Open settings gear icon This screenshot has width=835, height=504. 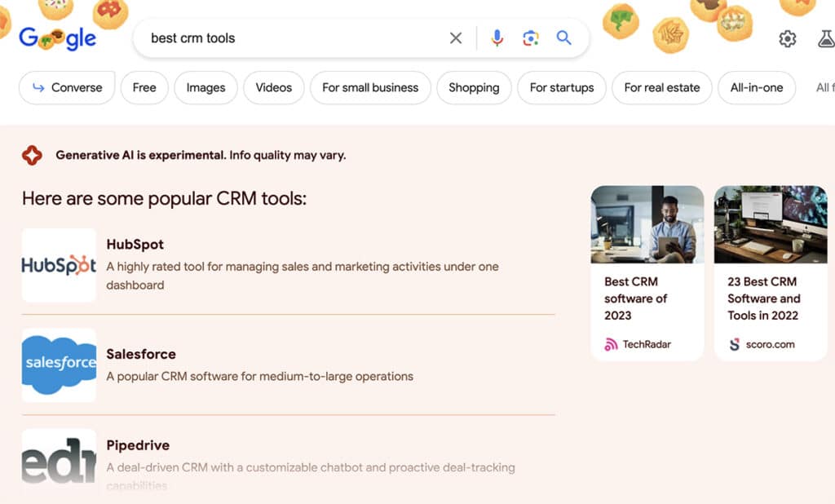[787, 39]
